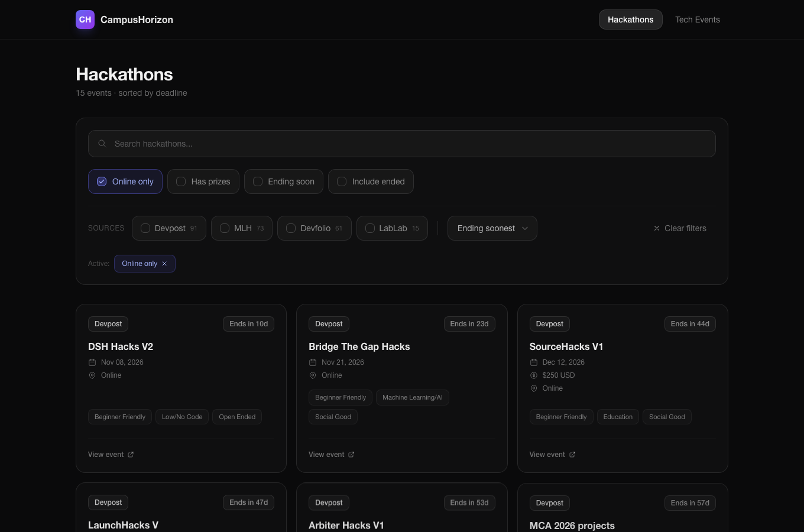
Task: Click calendar icon on DSH Hacks V2 card
Action: (x=92, y=362)
